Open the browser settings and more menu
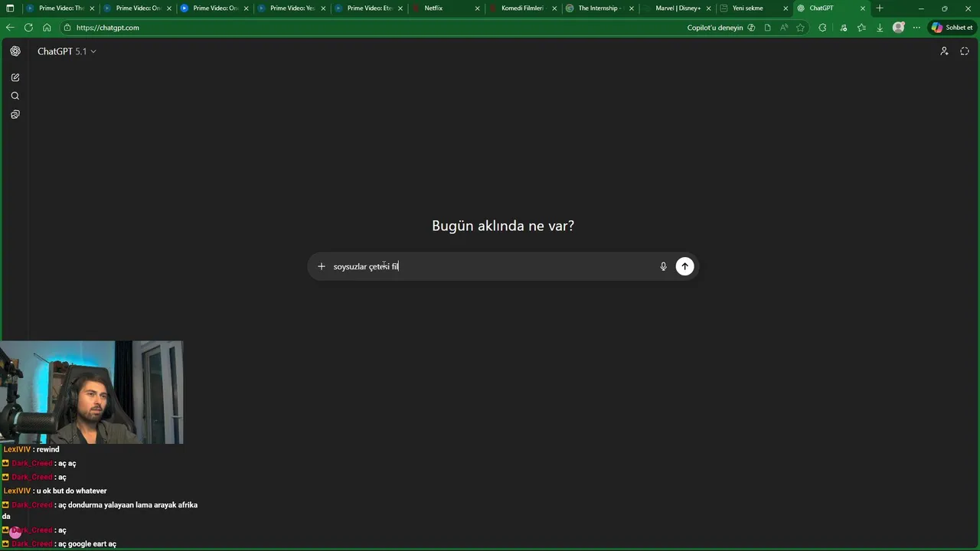Viewport: 980px width, 551px height. (916, 28)
